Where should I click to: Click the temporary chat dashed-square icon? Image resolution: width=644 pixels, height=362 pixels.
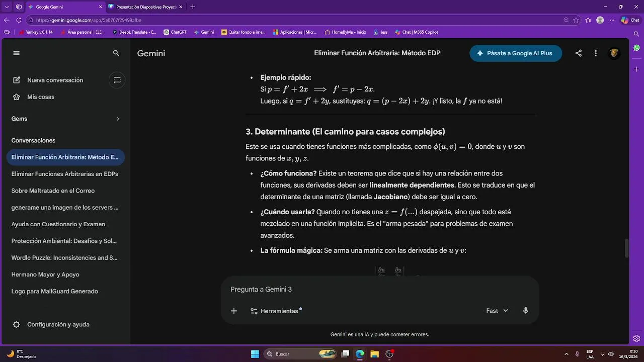(x=117, y=80)
